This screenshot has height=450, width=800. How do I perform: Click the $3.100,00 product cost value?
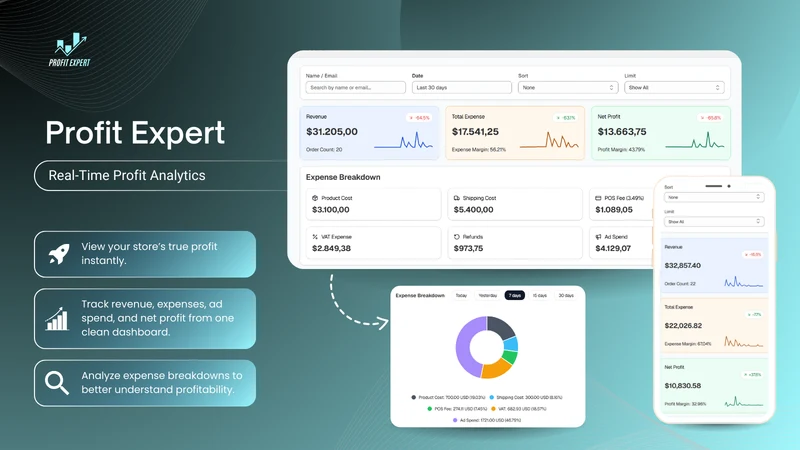click(x=331, y=210)
